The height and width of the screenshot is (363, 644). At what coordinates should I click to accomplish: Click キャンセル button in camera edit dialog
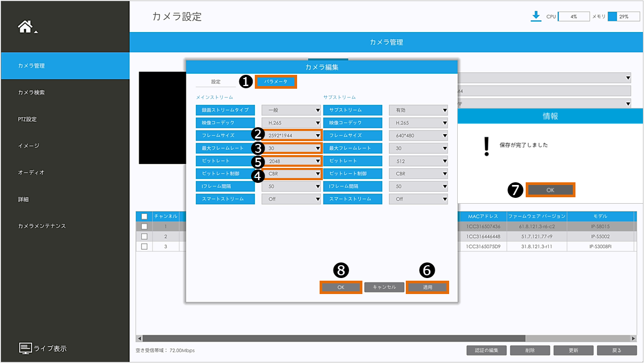coord(384,287)
